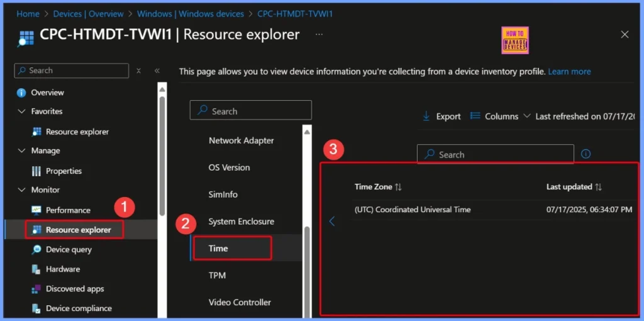Click the "(UTC) Coordinated Universal Time" cell
644x321 pixels.
pyautogui.click(x=413, y=210)
